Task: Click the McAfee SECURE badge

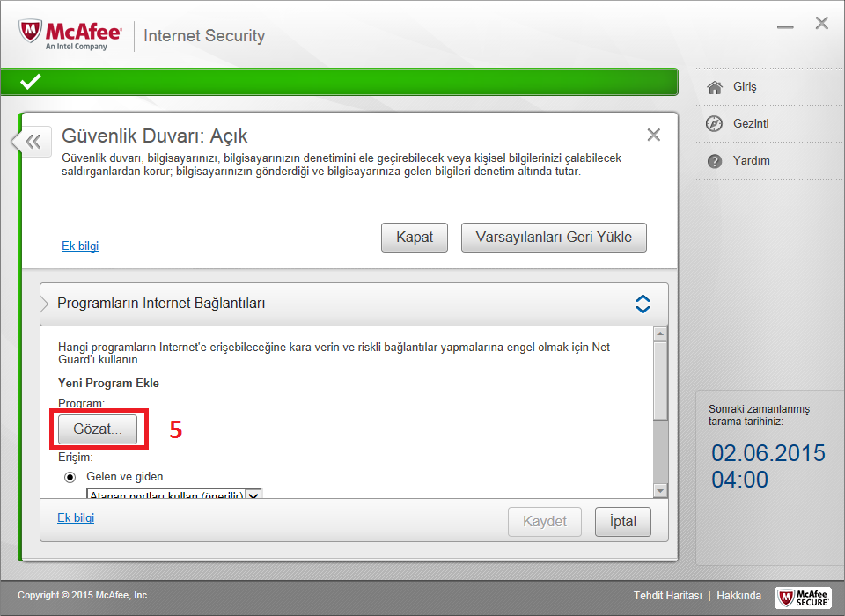Action: pos(804,598)
